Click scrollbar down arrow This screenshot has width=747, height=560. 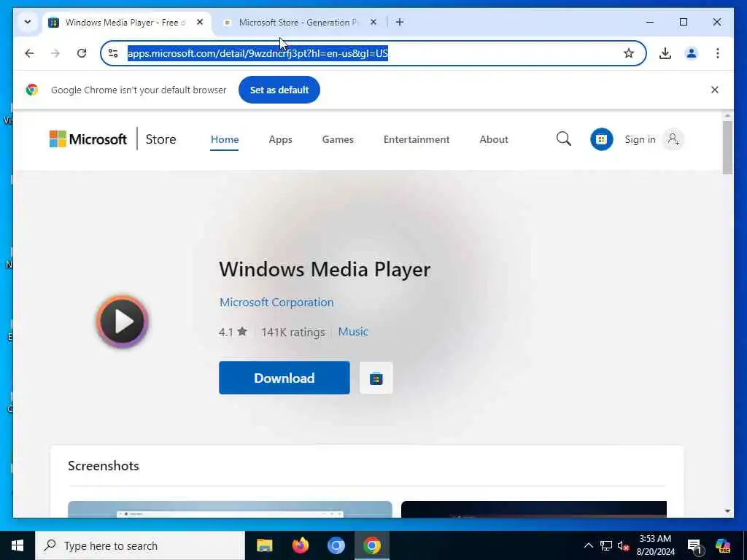point(727,511)
